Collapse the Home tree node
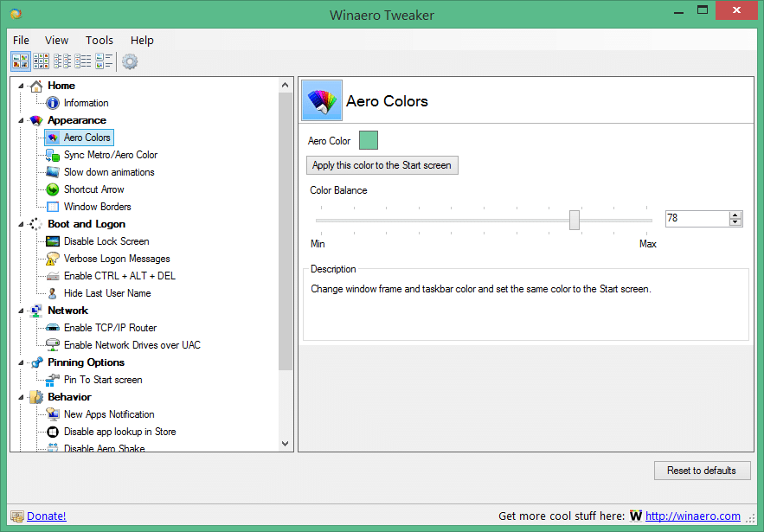Screen dimensions: 764x532 click(x=21, y=87)
